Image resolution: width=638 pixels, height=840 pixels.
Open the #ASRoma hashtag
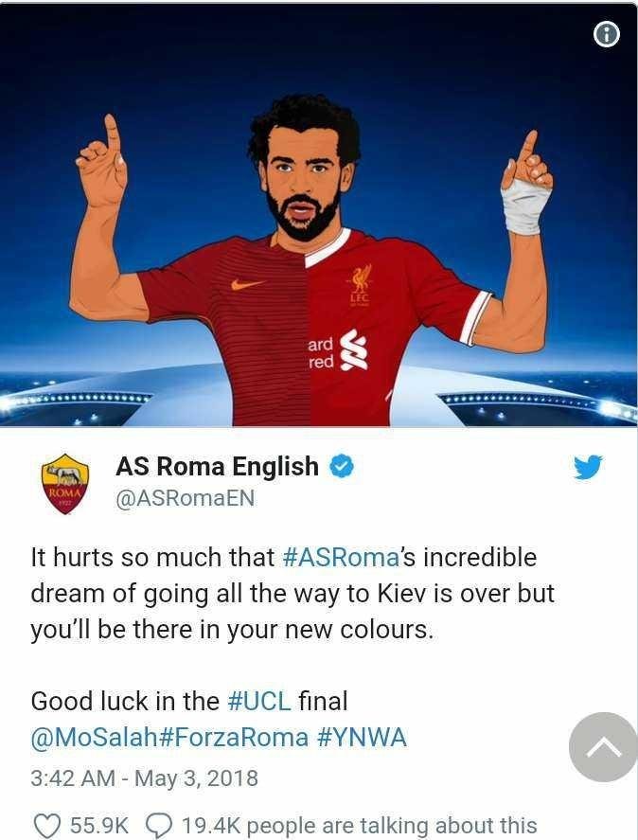(340, 557)
